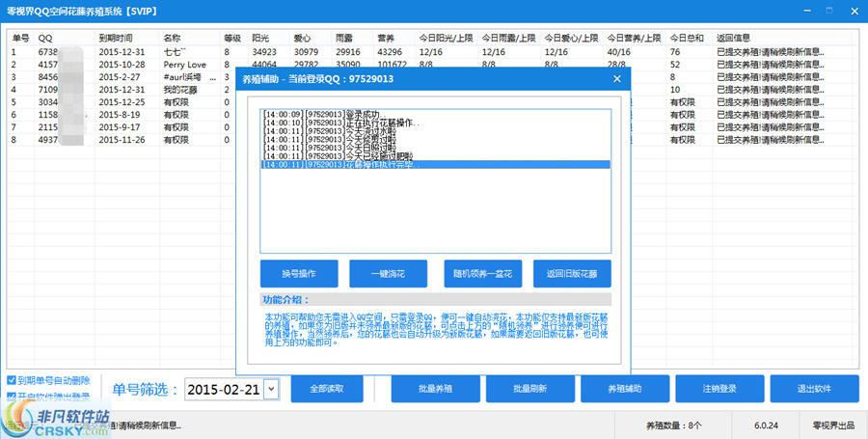Click the 批量养殖 button
Image resolution: width=868 pixels, height=439 pixels.
436,389
